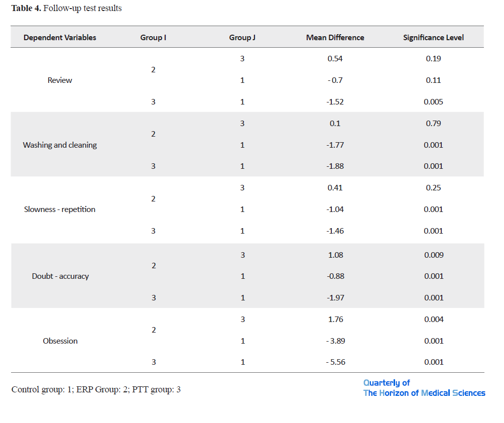This screenshot has width=504, height=423.
Task: Click the mean difference value -5.56
Action: point(335,362)
